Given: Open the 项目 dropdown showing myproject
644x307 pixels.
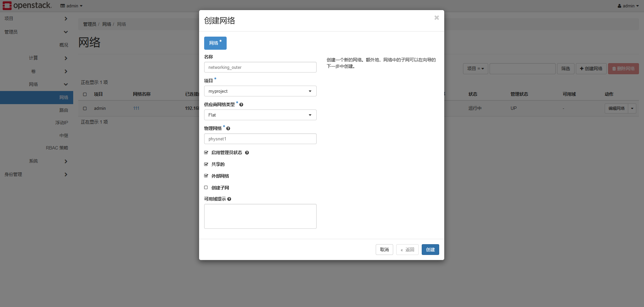Looking at the screenshot, I should [x=260, y=91].
